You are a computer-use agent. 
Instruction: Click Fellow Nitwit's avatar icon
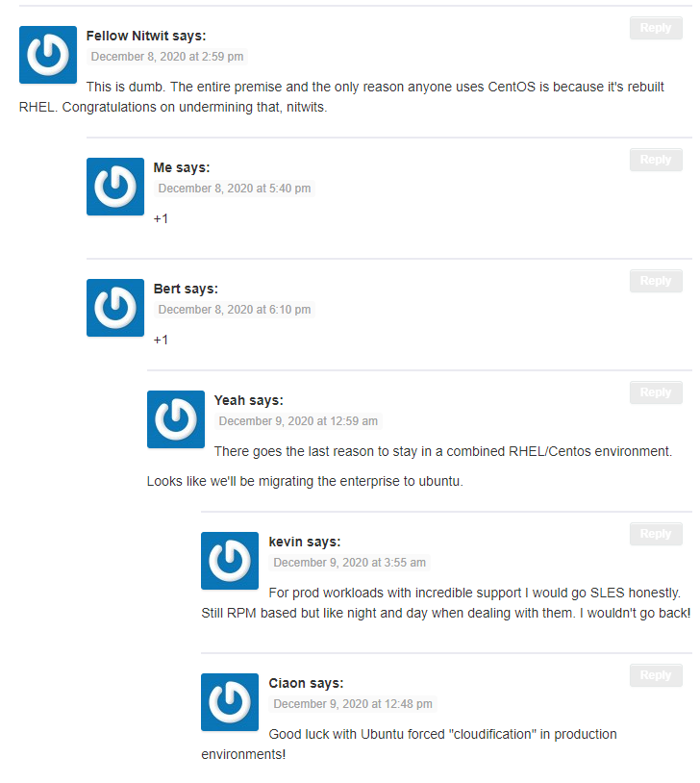click(48, 55)
